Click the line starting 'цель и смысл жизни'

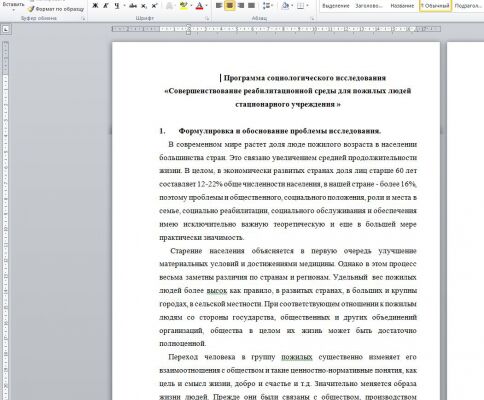click(x=288, y=384)
